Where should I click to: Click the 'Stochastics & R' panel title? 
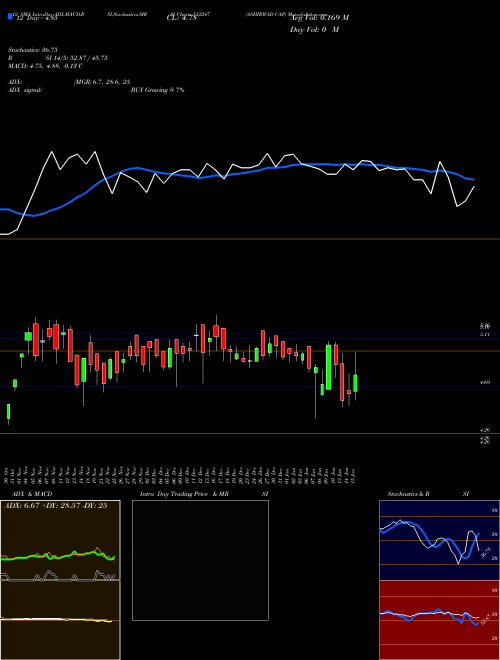coord(408,494)
